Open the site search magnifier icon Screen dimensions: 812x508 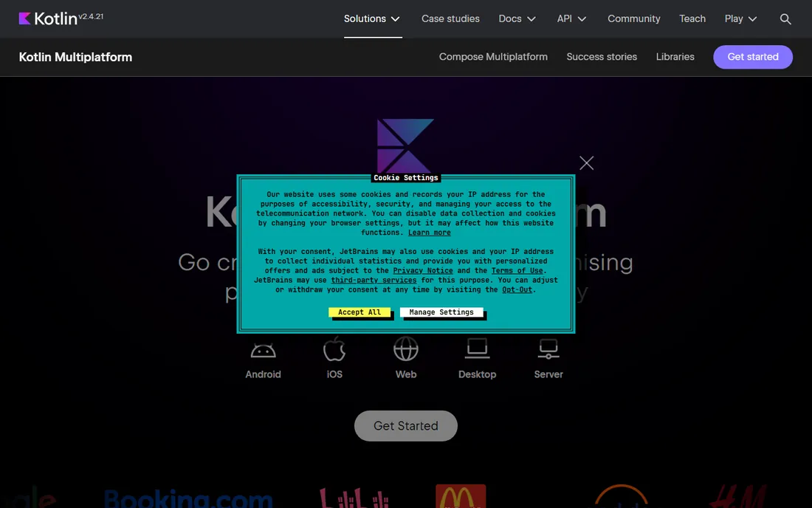(x=785, y=19)
